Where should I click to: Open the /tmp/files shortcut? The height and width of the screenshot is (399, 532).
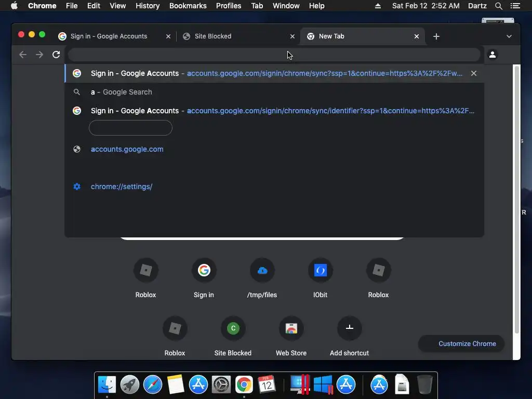point(262,278)
